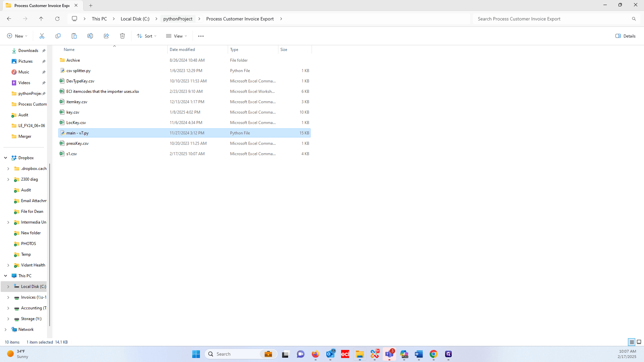Expand the Local Disk (C:) tree node
Image resolution: width=644 pixels, height=362 pixels.
pos(8,287)
